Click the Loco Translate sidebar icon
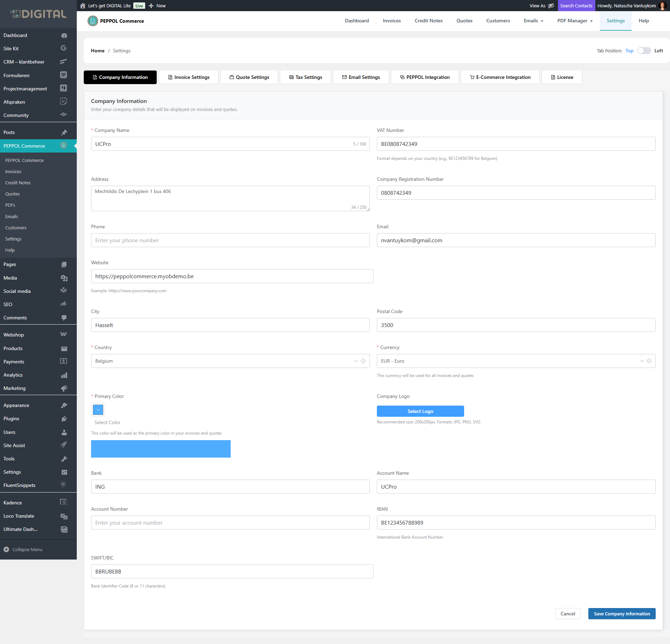This screenshot has width=670, height=644. point(64,516)
